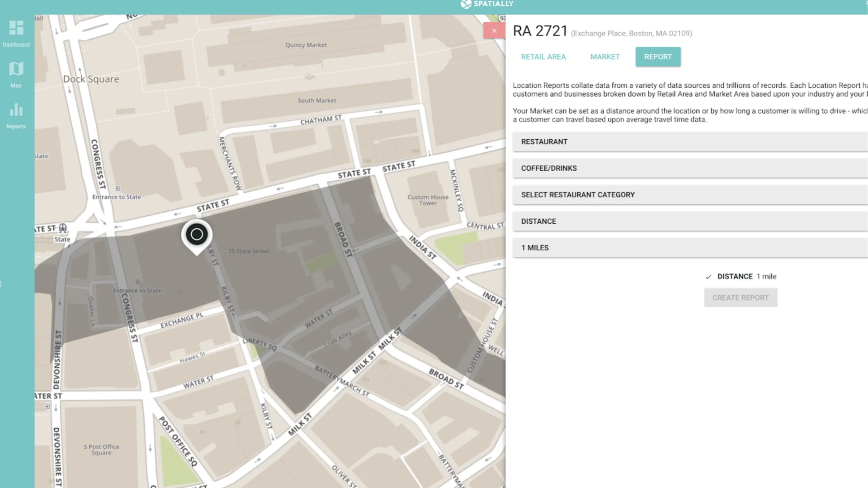This screenshot has width=868, height=488.
Task: Click the Quincy Market label on map
Action: pos(306,45)
